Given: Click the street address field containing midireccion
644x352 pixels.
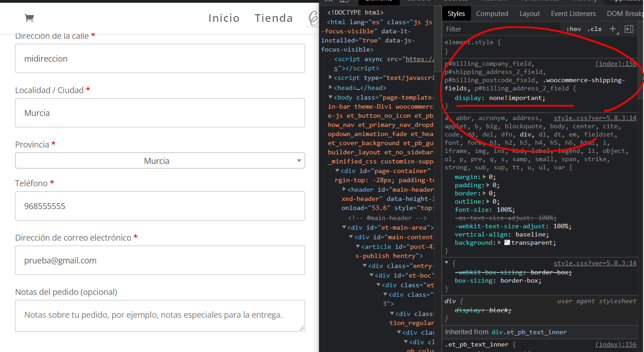Looking at the screenshot, I should click(160, 58).
